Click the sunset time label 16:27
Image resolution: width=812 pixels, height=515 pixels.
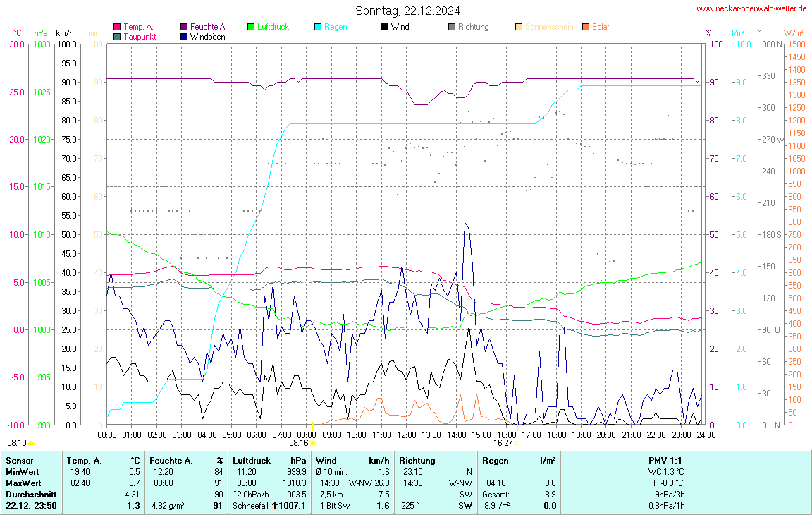pyautogui.click(x=503, y=443)
